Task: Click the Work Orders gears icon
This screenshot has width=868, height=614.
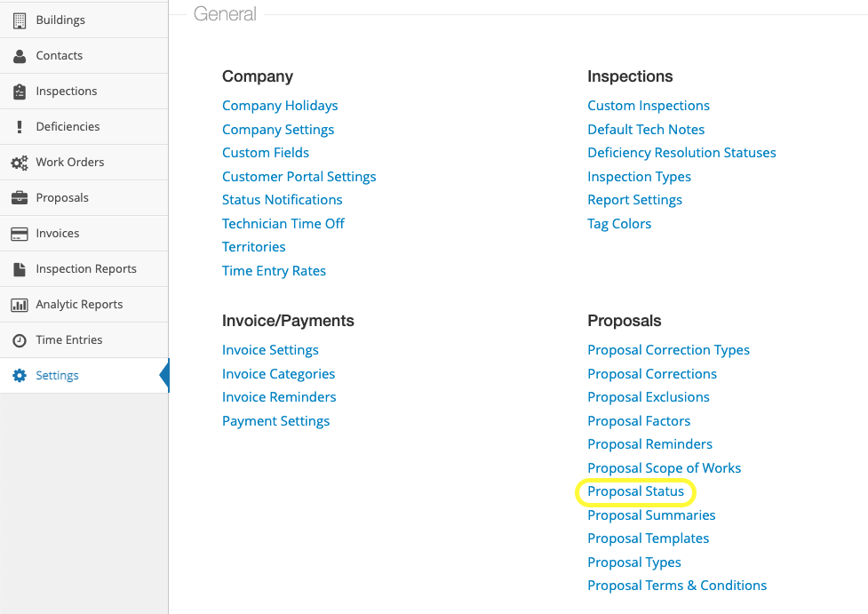Action: tap(20, 163)
